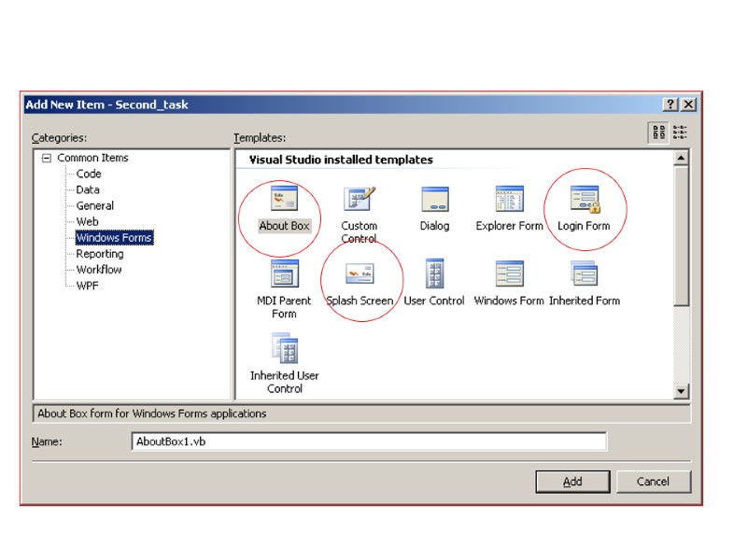Open the General category
Viewport: 747px width, 560px height.
(x=95, y=205)
